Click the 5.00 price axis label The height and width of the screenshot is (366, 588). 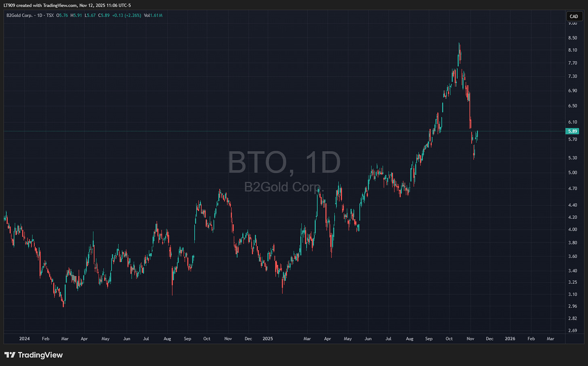click(572, 173)
